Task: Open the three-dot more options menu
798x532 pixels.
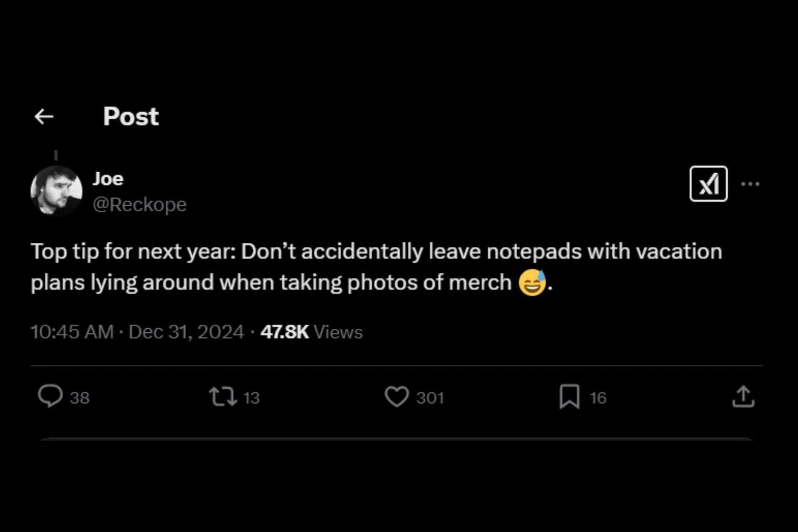Action: pyautogui.click(x=750, y=184)
